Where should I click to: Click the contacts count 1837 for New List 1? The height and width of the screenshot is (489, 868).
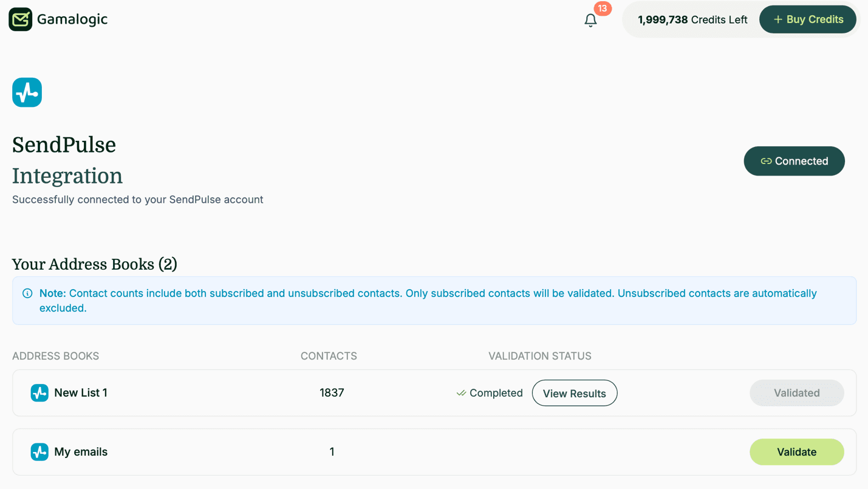pyautogui.click(x=332, y=392)
